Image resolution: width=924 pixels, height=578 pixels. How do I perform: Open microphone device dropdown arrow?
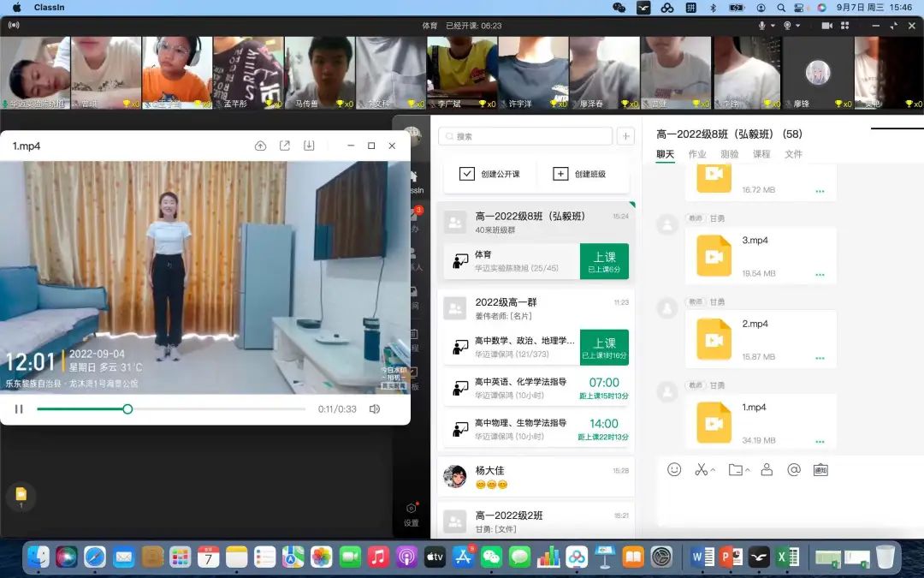(773, 26)
